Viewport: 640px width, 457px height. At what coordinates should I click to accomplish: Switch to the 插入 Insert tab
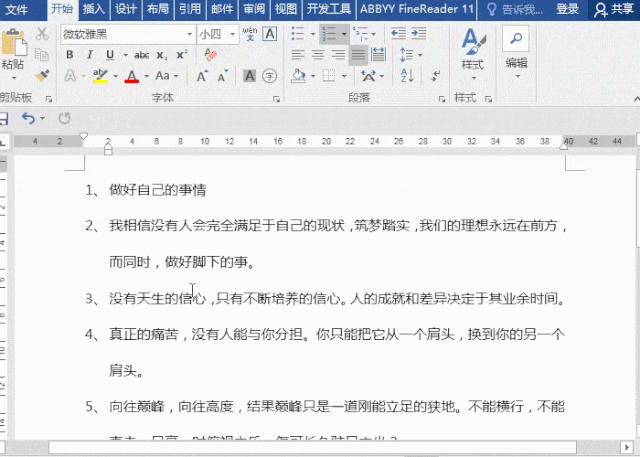[x=94, y=9]
